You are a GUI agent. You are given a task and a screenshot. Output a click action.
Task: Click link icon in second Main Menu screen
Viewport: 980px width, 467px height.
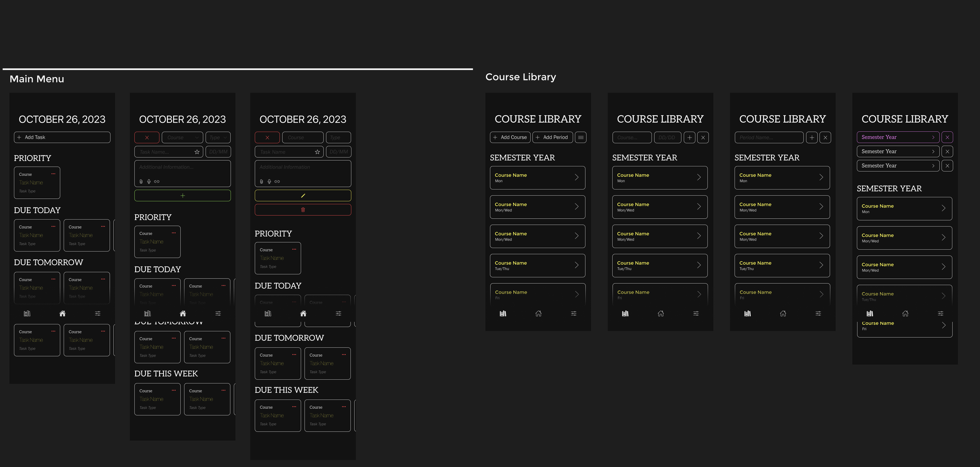coord(157,181)
